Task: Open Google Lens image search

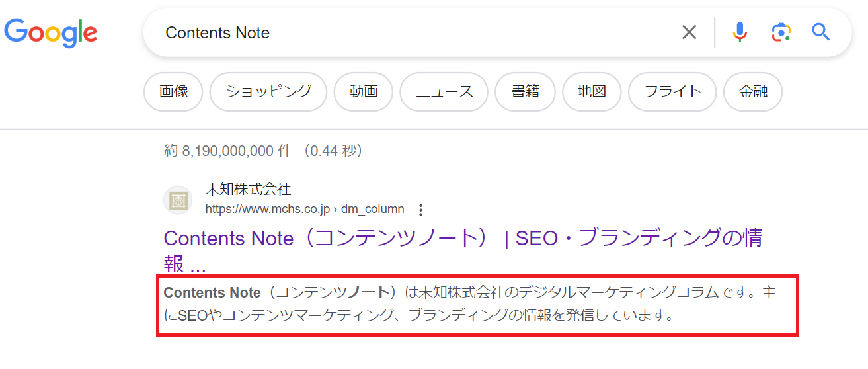Action: pos(781,32)
